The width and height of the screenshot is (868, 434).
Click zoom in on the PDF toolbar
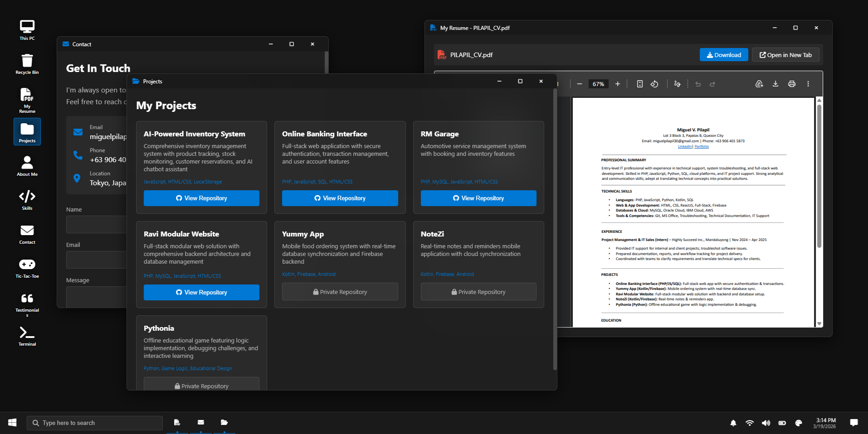click(x=618, y=84)
